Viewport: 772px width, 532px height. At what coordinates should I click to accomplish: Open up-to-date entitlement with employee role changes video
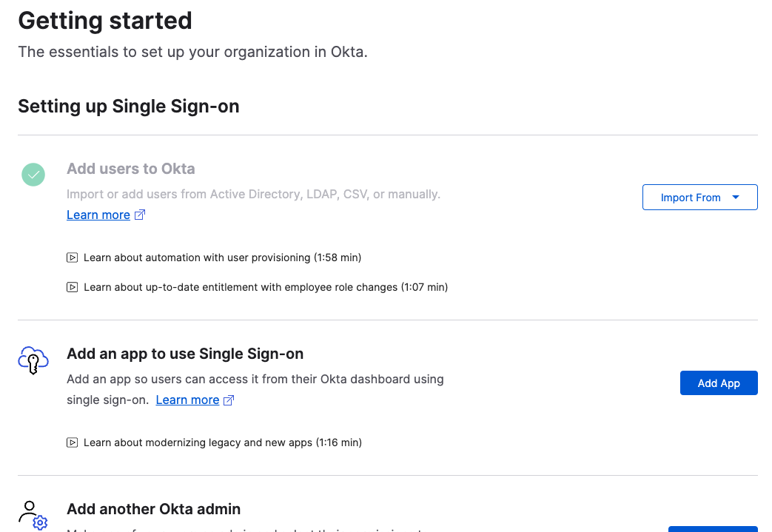click(x=266, y=287)
